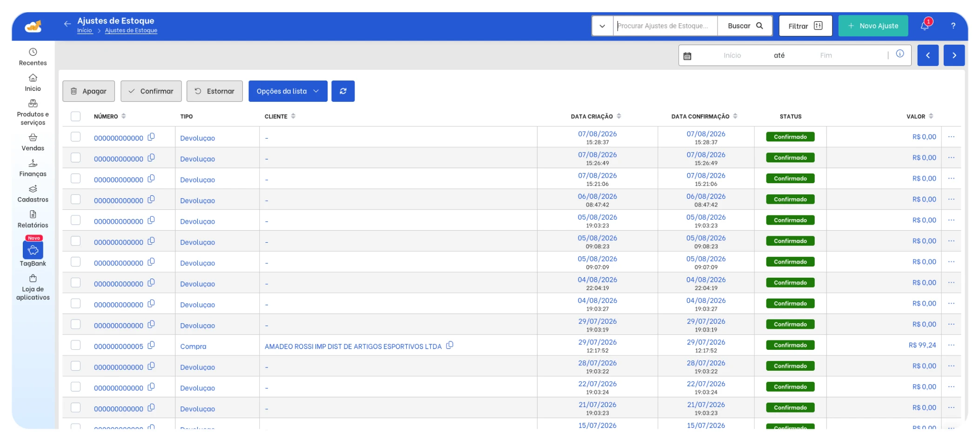The image size is (980, 440).
Task: Open the Opções da lista dropdown
Action: (288, 91)
